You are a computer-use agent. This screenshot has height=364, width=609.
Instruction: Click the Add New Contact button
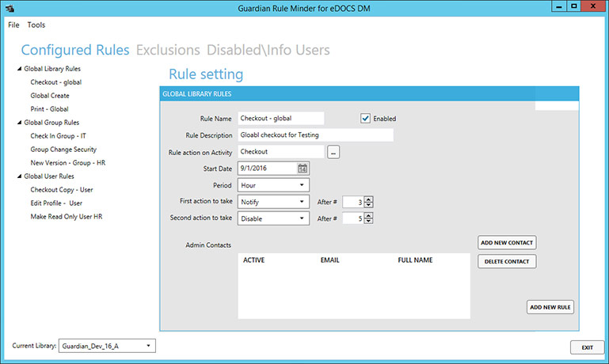coord(507,243)
